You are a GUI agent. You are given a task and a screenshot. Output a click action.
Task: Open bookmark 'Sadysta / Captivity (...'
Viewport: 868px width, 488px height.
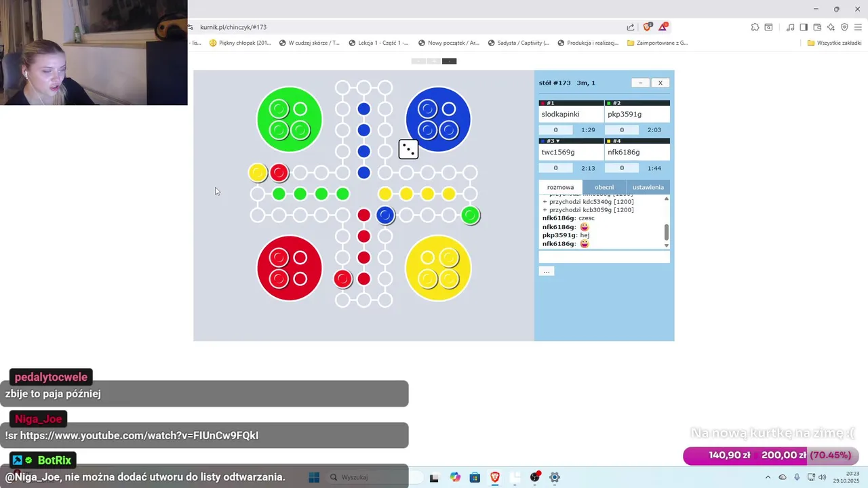tap(517, 43)
